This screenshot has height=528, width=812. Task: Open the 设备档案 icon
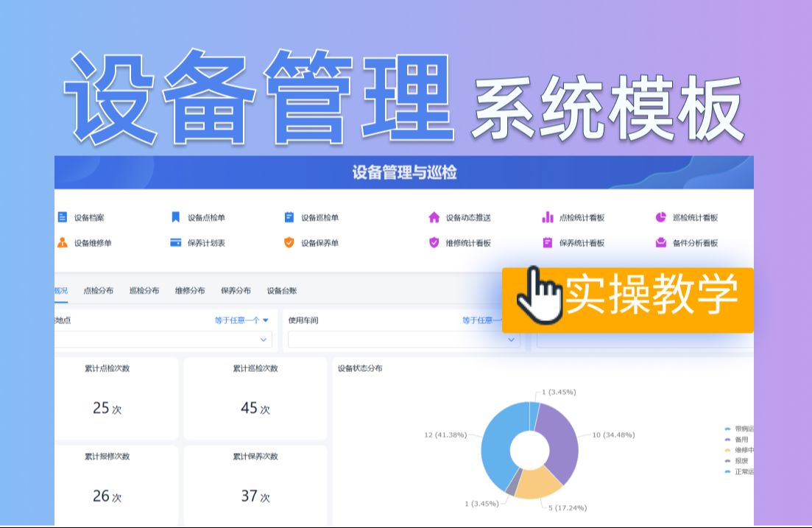(62, 217)
